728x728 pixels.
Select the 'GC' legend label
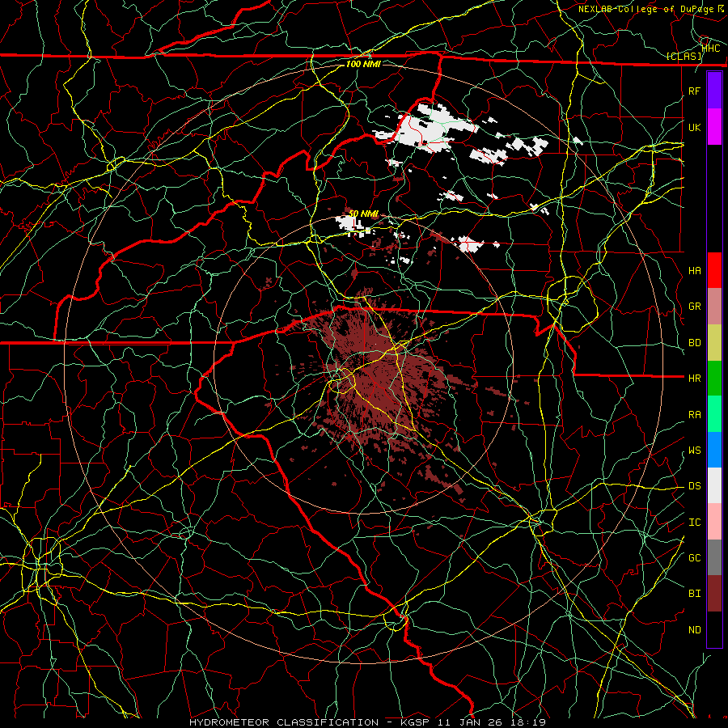click(x=694, y=557)
